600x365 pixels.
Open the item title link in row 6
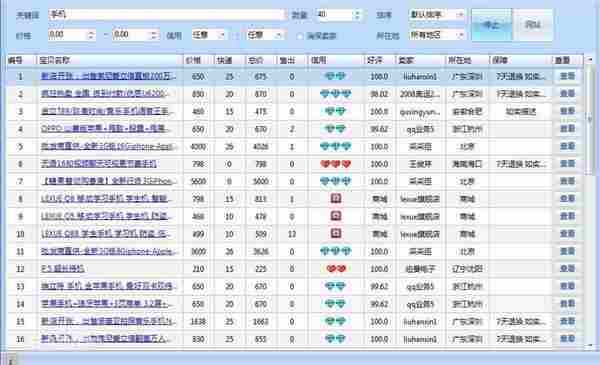[x=99, y=164]
